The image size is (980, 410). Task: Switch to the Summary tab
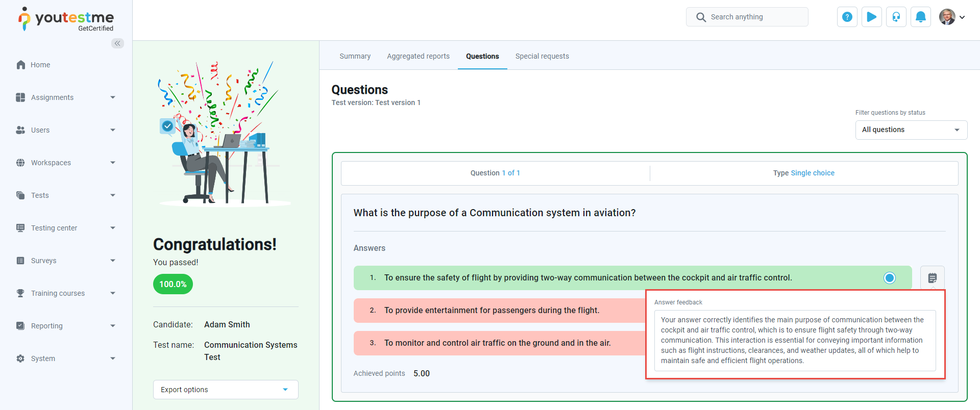point(355,56)
